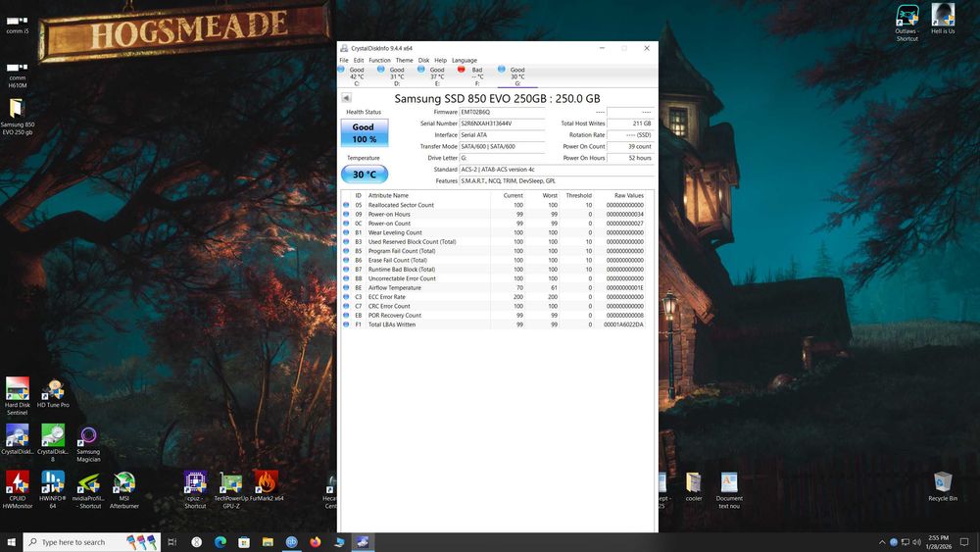The width and height of the screenshot is (980, 552).
Task: Click the Serial Number field
Action: pos(502,124)
